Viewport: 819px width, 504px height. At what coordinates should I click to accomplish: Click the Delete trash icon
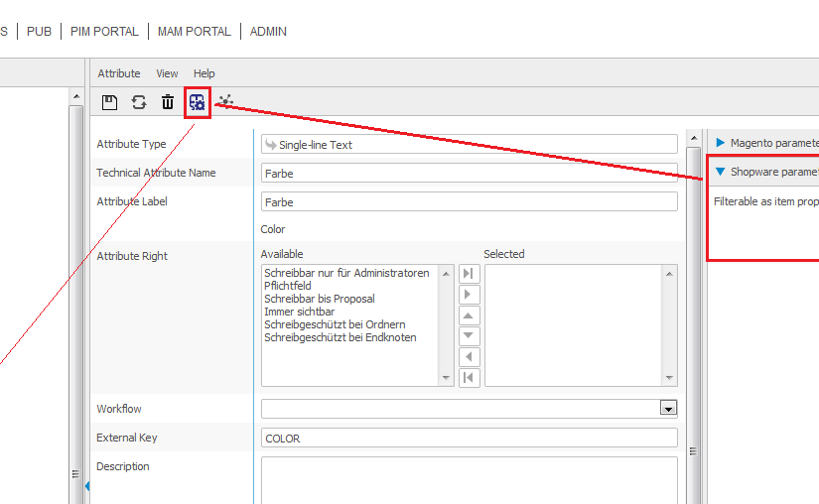click(168, 102)
